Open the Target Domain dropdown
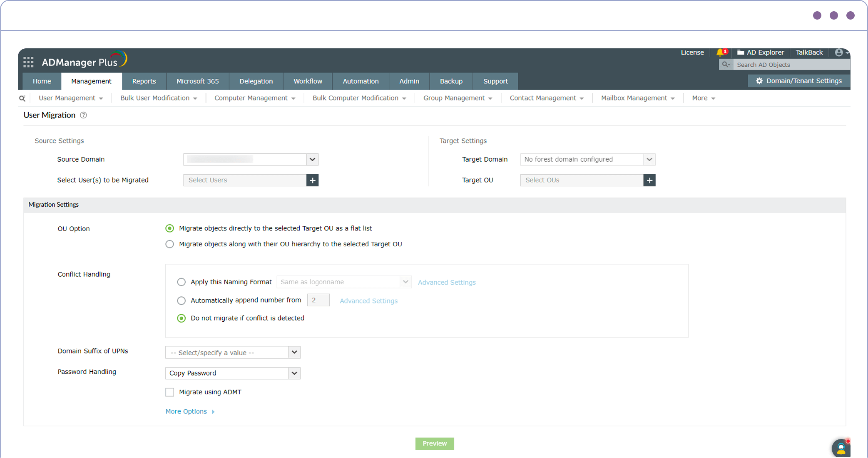868x458 pixels. [649, 159]
